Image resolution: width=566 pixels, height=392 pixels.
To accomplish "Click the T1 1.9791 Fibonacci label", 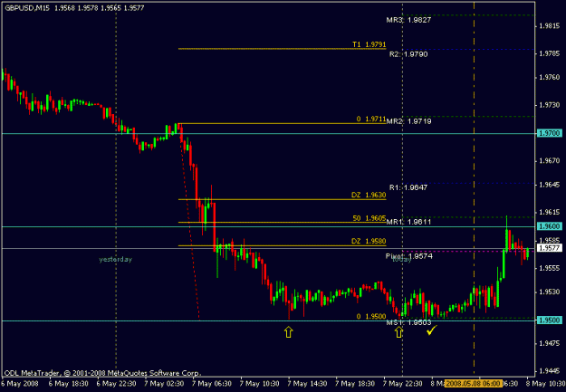I will 369,44.
